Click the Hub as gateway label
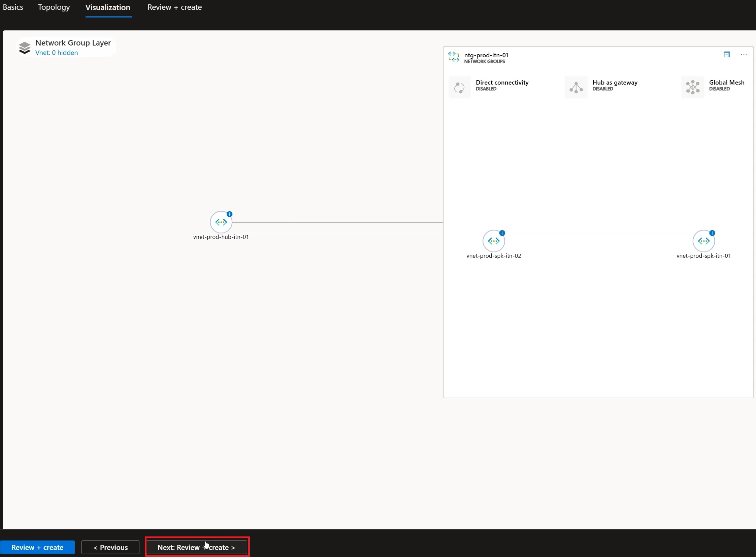 (x=615, y=83)
